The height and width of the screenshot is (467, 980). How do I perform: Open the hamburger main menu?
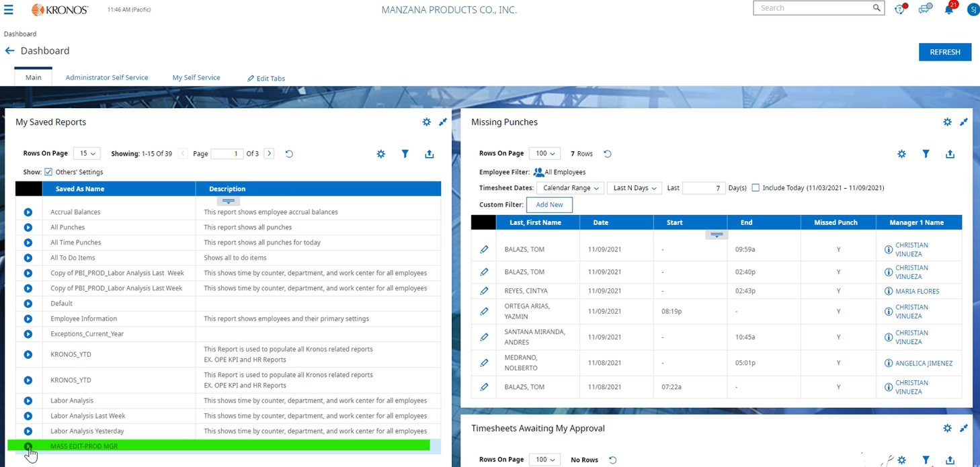(x=9, y=9)
